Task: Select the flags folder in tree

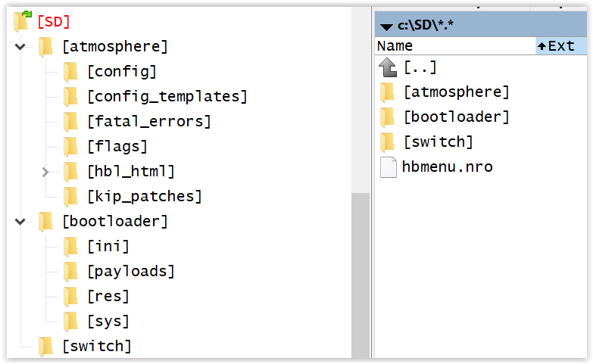Action: pyautogui.click(x=117, y=147)
